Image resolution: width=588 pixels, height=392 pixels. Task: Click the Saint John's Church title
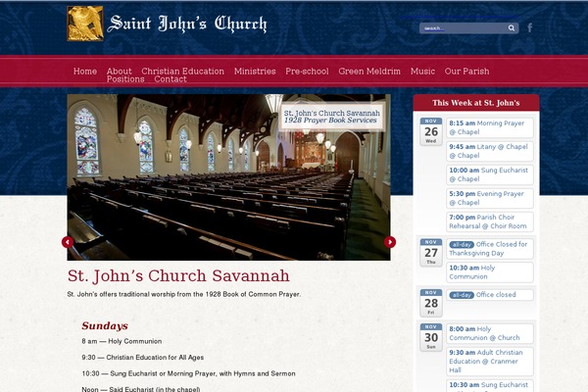point(187,24)
